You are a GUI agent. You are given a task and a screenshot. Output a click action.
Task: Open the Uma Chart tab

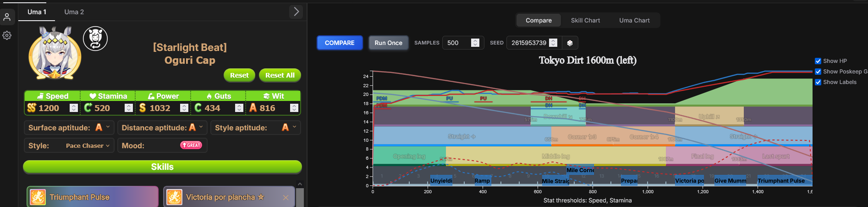point(634,20)
